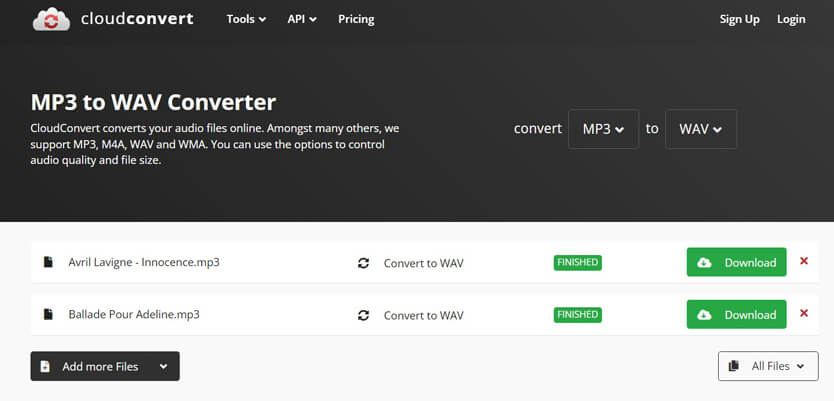This screenshot has width=834, height=401.
Task: Open the WAV target format dropdown
Action: click(700, 129)
